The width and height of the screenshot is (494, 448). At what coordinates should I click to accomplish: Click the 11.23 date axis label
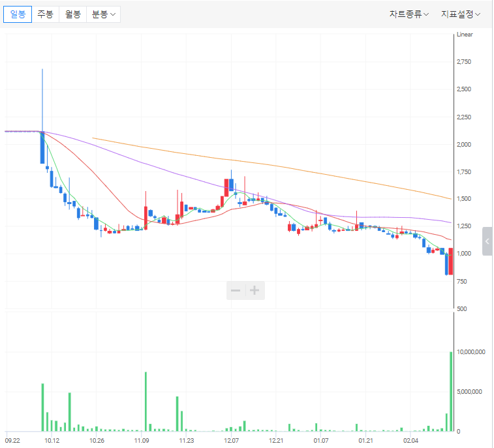[x=187, y=440]
